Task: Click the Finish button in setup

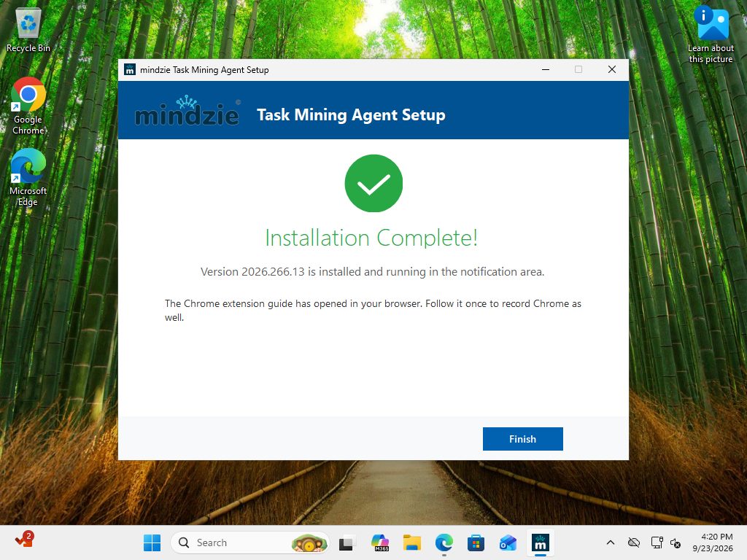Action: click(522, 438)
